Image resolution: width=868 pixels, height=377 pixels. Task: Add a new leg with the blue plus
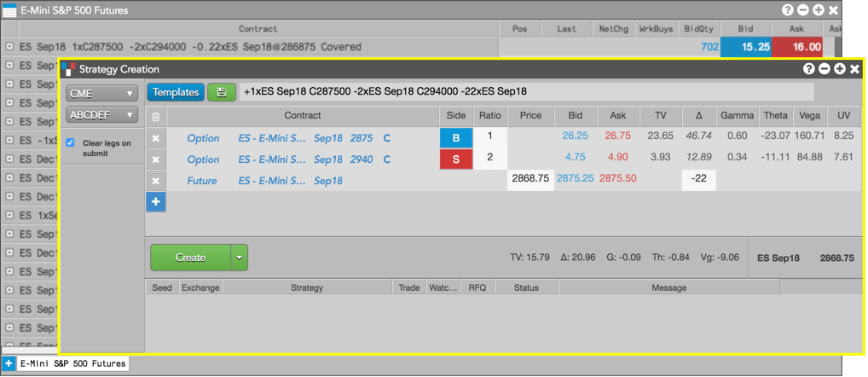click(155, 202)
